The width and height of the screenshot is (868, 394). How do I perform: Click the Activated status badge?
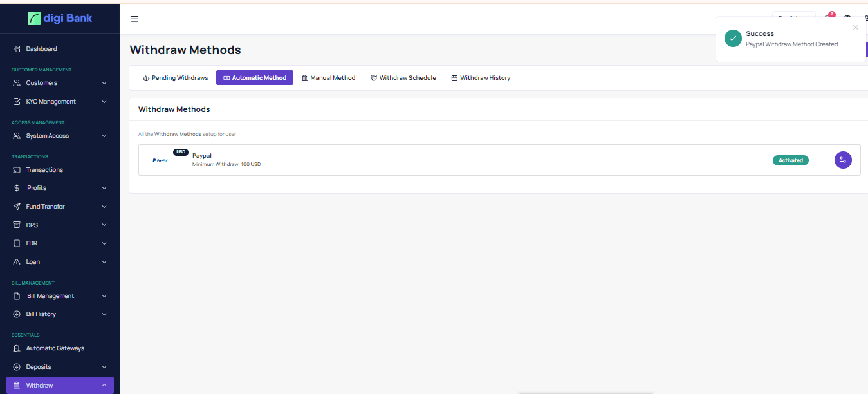click(790, 160)
